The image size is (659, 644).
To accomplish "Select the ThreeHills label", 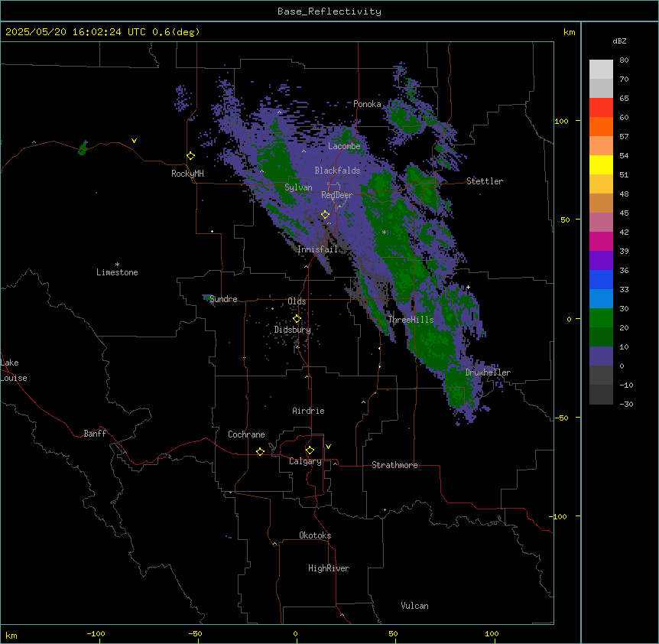I will click(x=411, y=320).
